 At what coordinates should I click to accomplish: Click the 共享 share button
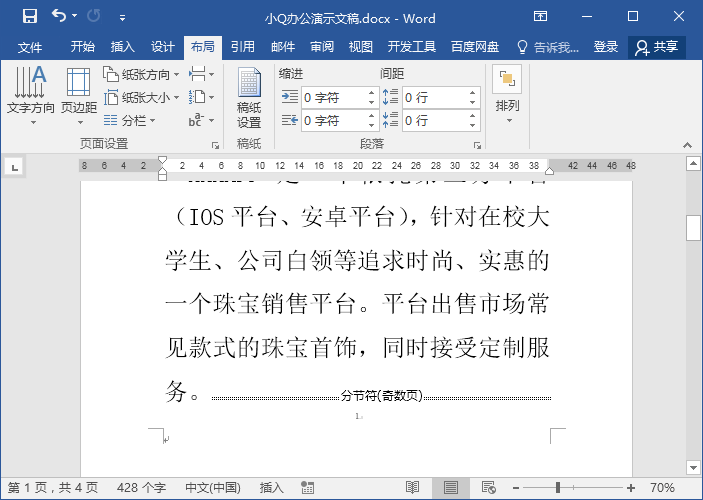point(657,47)
